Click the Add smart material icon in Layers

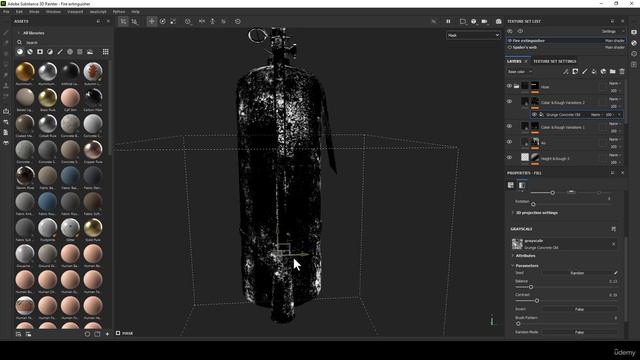(x=603, y=71)
